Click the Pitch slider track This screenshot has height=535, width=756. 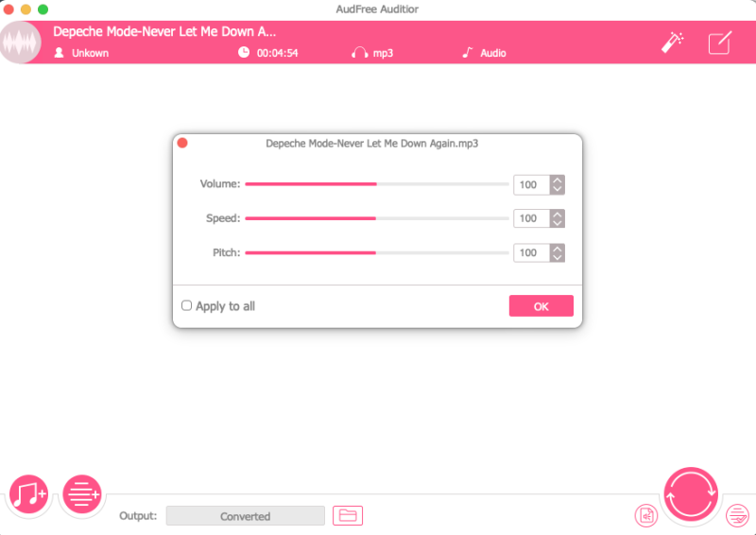tap(376, 252)
